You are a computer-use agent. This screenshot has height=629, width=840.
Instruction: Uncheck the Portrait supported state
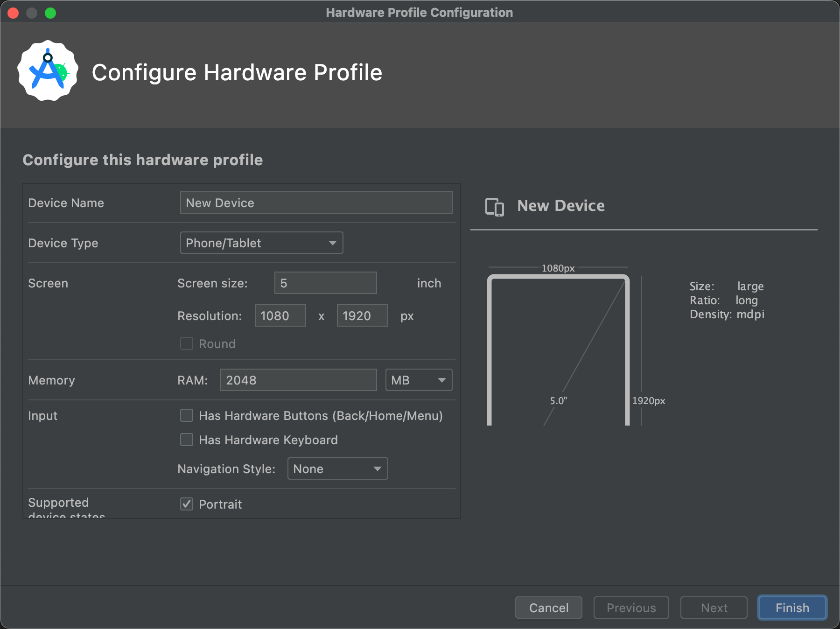(x=186, y=504)
